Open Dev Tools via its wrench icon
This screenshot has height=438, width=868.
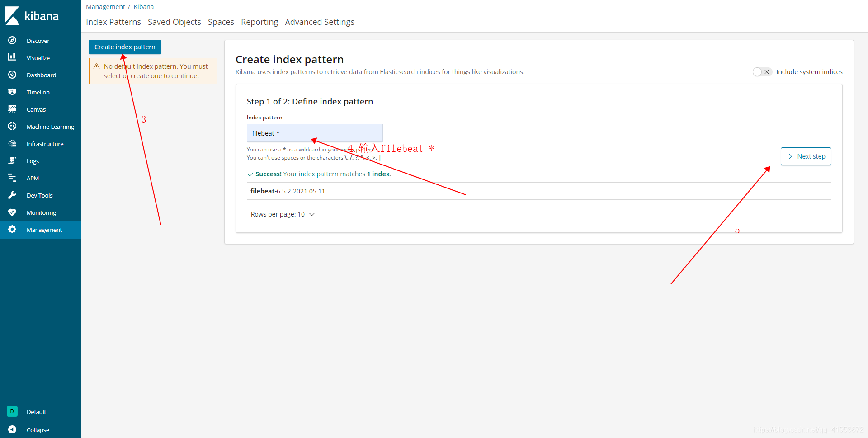12,195
